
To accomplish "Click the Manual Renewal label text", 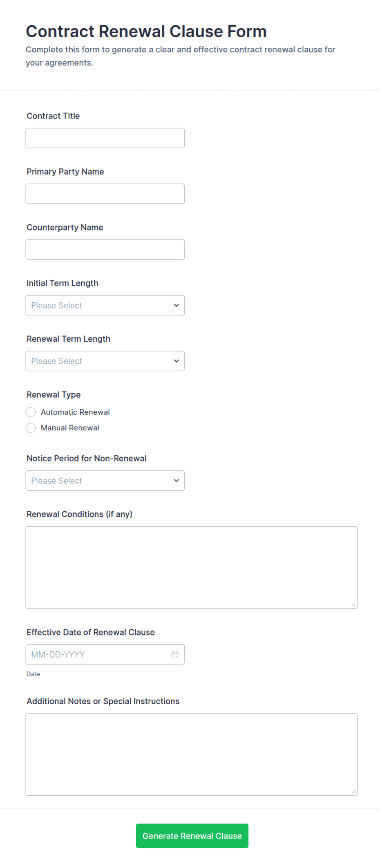I will tap(70, 428).
